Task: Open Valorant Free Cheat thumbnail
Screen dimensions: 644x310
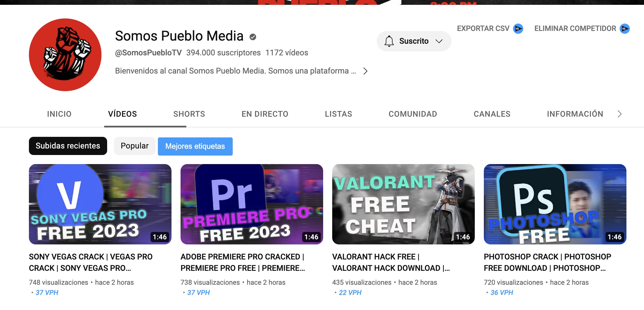Action: click(x=403, y=204)
